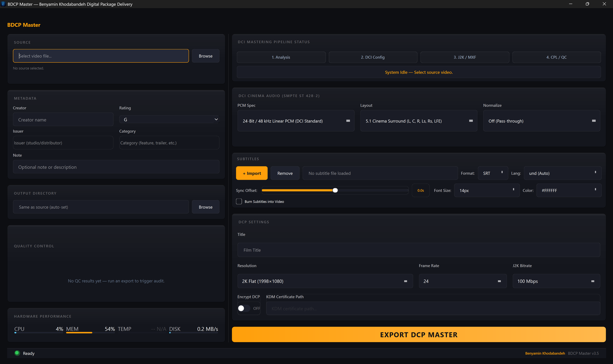Open the Frame Rate dropdown
The image size is (613, 364).
462,281
